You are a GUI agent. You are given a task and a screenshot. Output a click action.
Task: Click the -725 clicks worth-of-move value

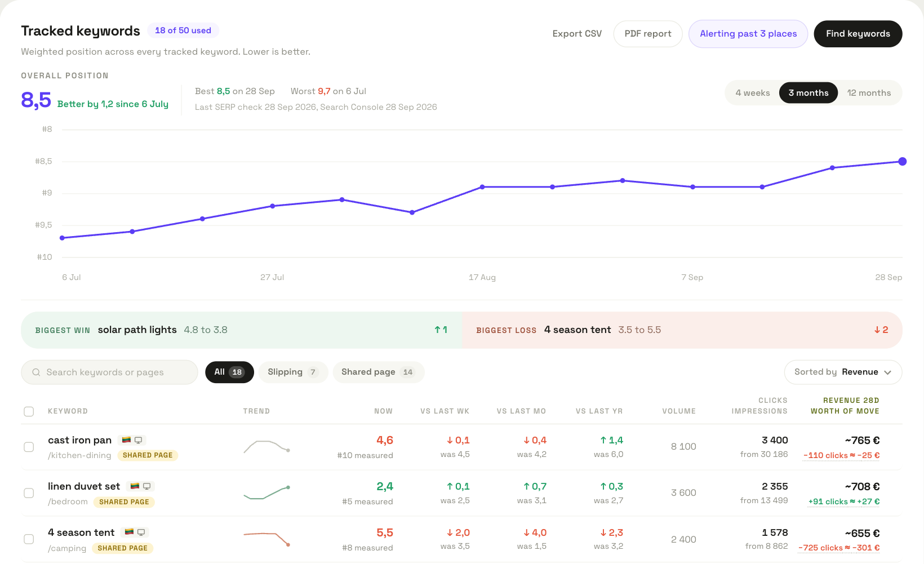(839, 548)
